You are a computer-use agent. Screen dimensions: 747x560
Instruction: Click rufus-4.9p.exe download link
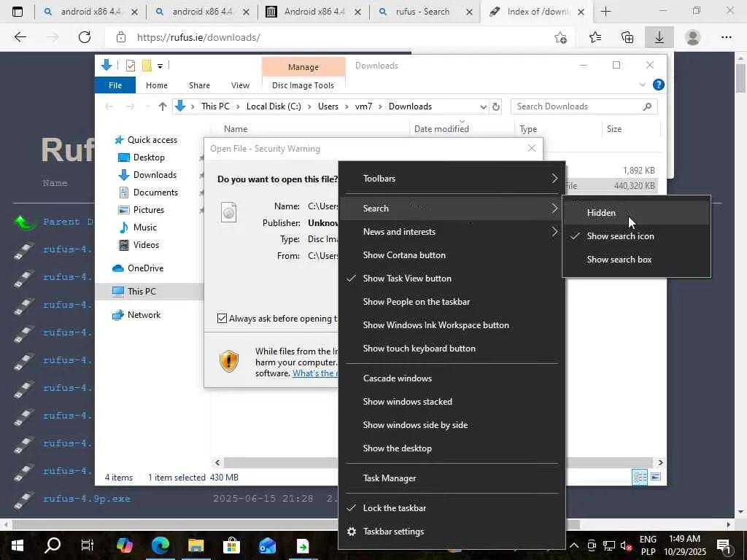click(87, 499)
